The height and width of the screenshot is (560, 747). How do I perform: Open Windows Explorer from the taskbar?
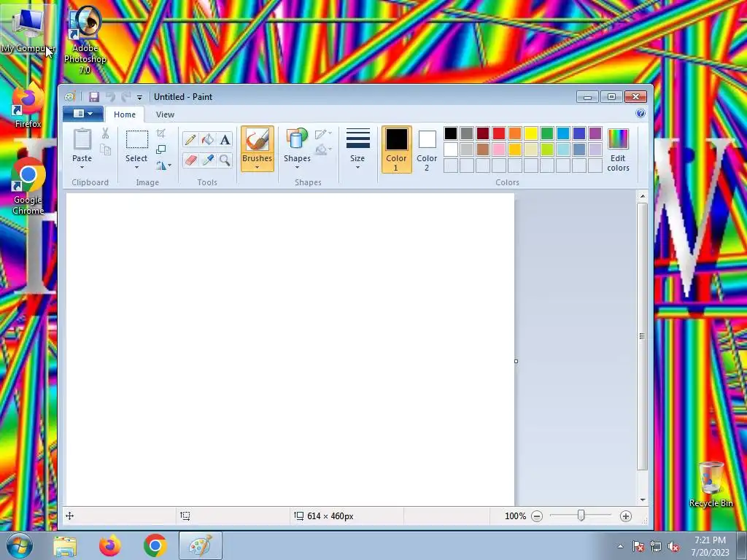pyautogui.click(x=65, y=545)
